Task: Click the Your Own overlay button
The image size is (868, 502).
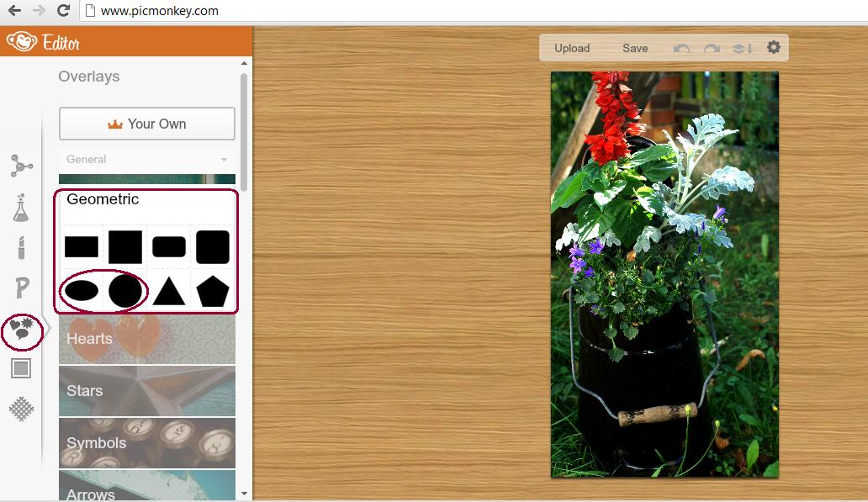Action: tap(146, 124)
